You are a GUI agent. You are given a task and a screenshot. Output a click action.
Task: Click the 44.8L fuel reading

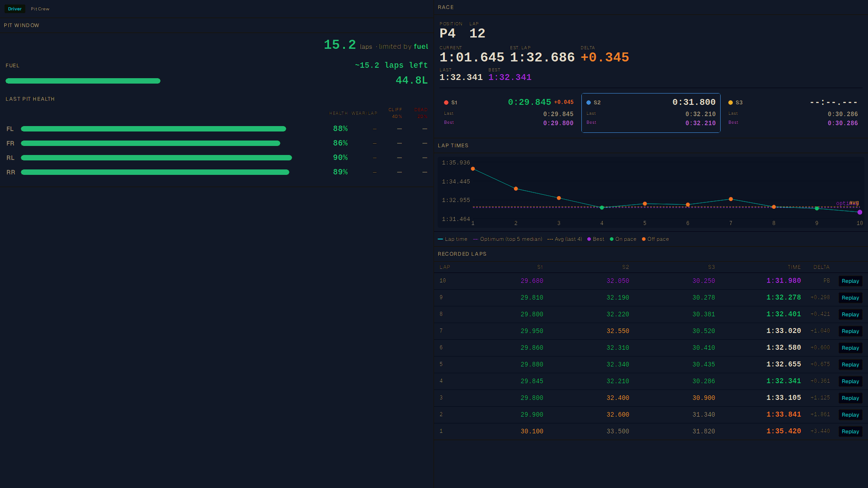coord(411,80)
